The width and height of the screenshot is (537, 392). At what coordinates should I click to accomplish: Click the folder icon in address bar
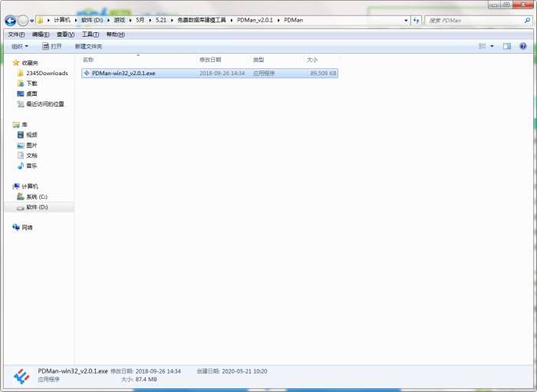[x=40, y=20]
